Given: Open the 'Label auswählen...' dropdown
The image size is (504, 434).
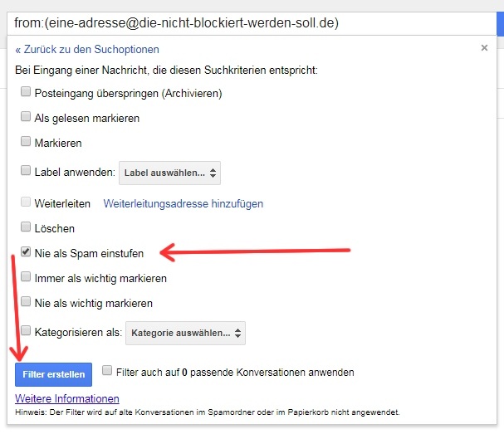Looking at the screenshot, I should (169, 173).
